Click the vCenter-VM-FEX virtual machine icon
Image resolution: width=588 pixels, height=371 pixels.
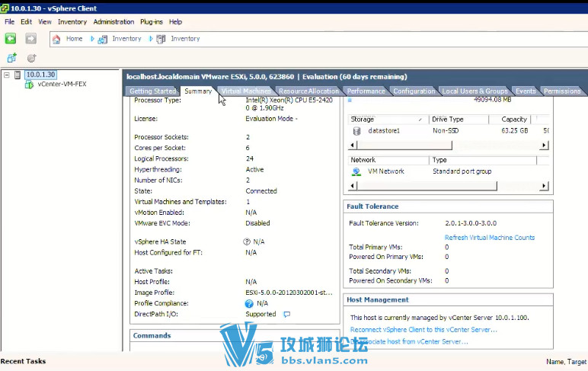29,85
